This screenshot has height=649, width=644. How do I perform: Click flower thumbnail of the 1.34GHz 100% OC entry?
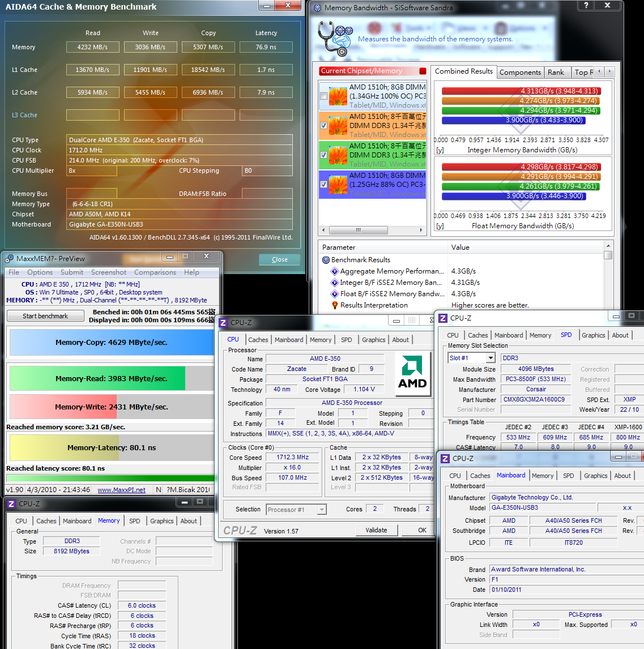(338, 96)
